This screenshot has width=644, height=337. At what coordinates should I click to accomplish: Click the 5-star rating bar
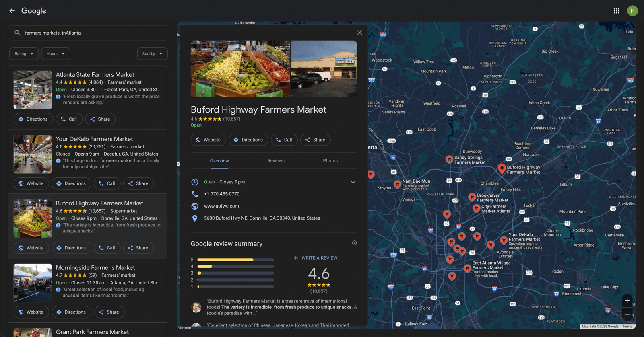pyautogui.click(x=235, y=260)
